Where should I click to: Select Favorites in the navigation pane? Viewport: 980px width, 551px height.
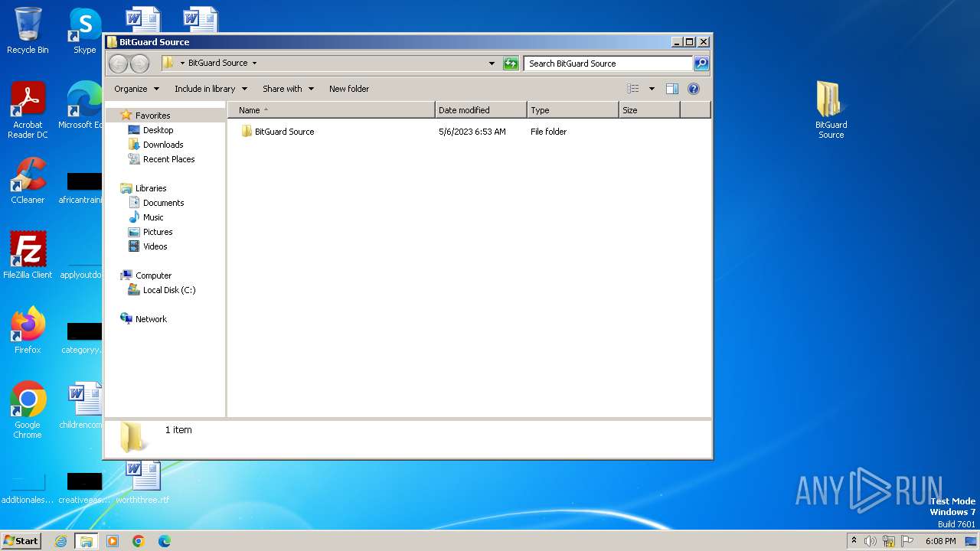[152, 116]
